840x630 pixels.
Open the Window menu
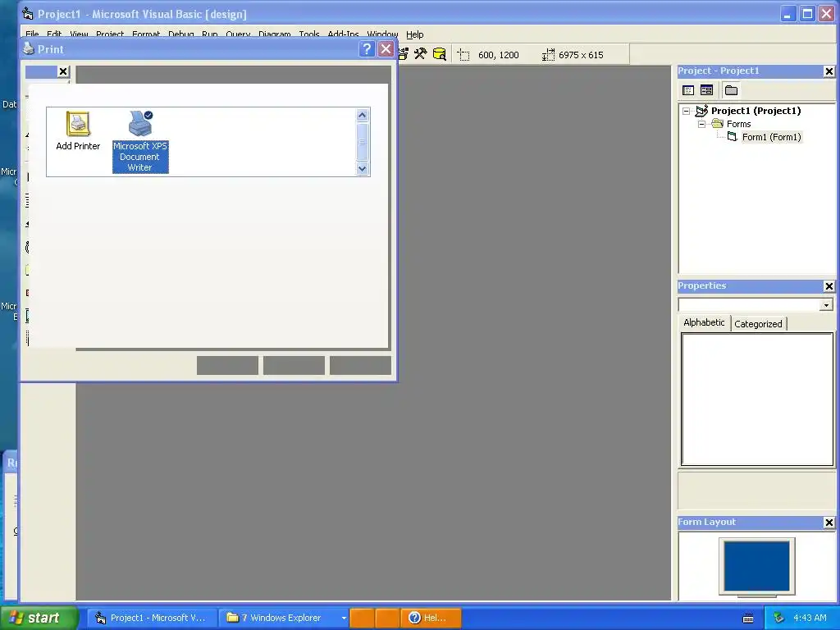point(382,34)
